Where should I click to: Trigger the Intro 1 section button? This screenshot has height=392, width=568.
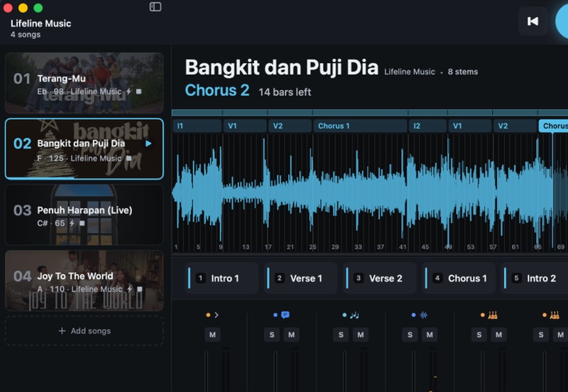(x=222, y=278)
